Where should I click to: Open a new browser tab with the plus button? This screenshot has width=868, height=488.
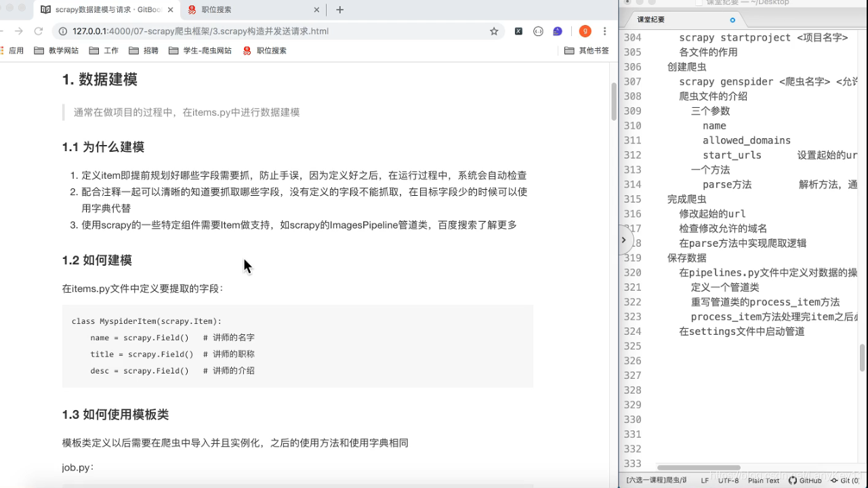click(x=339, y=9)
